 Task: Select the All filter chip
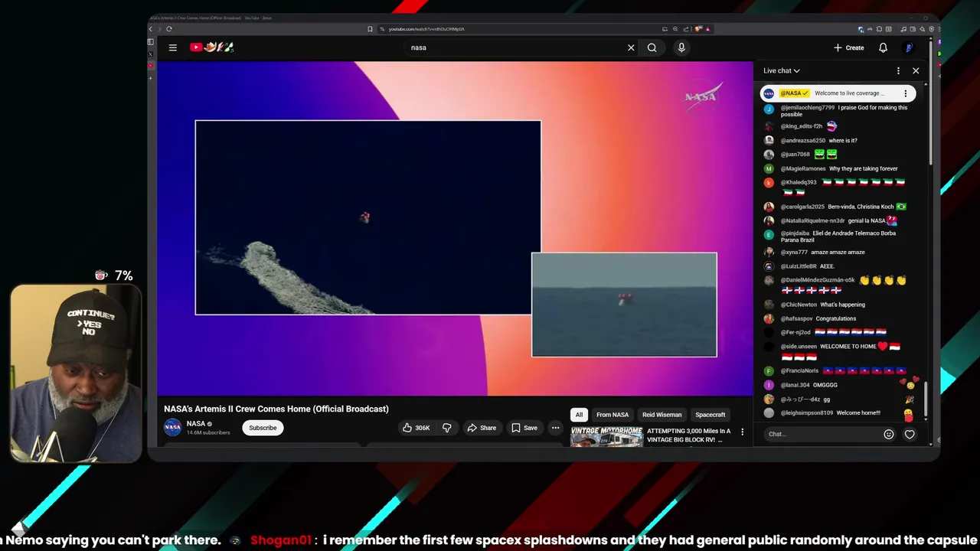pyautogui.click(x=579, y=415)
